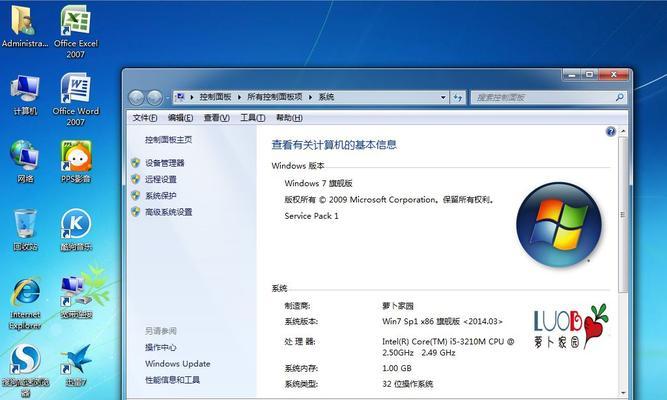667x400 pixels.
Task: Click 控制面板 breadcrumb in address bar
Action: point(215,97)
